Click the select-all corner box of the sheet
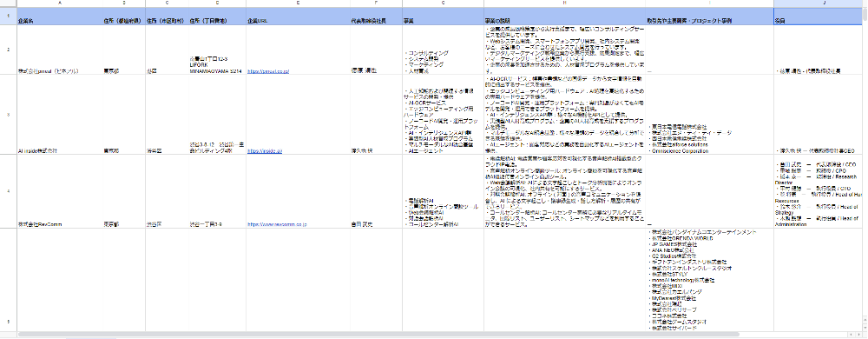868x339 pixels. (9, 3)
